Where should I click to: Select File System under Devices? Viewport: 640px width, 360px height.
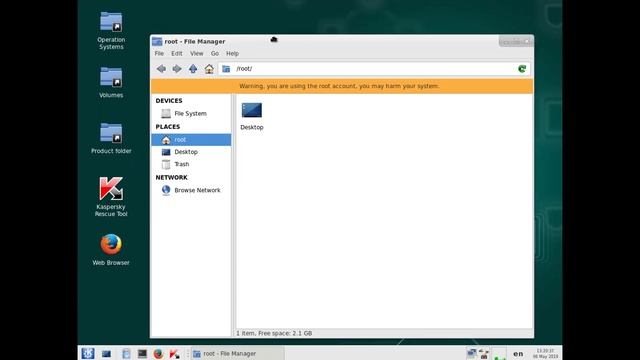(191, 113)
